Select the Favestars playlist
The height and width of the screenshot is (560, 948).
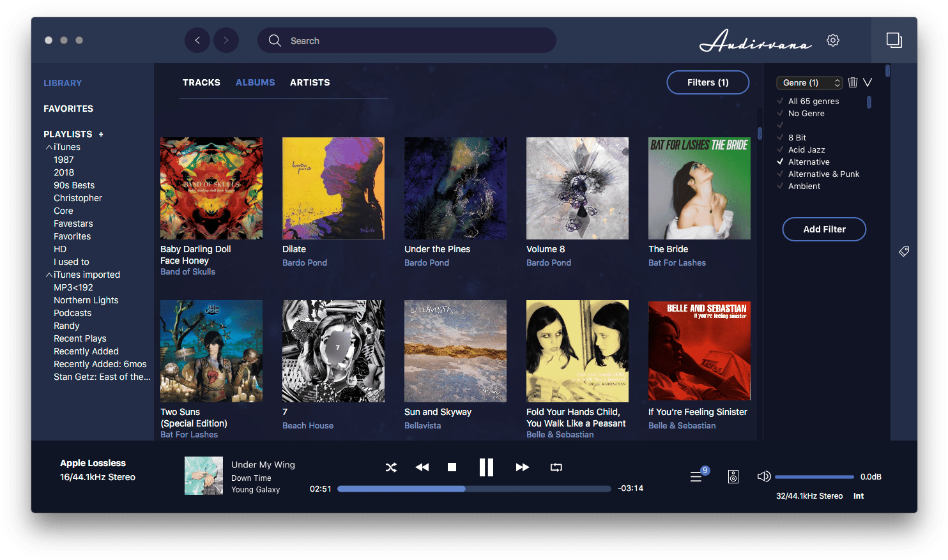click(73, 223)
